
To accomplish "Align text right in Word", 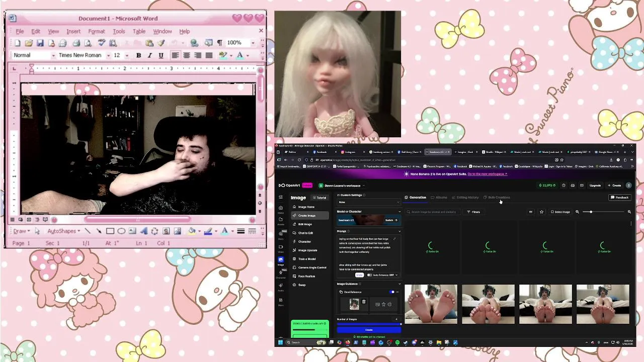I will point(198,55).
